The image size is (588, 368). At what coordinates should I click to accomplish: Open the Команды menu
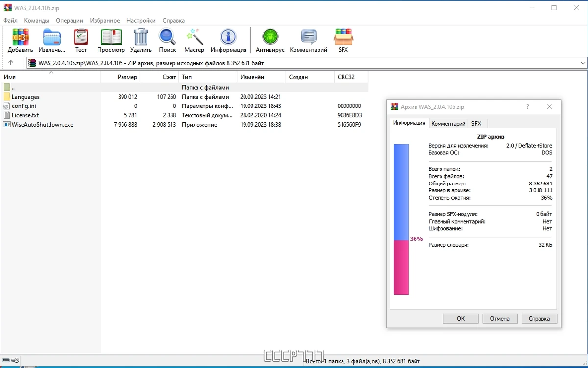pos(36,21)
